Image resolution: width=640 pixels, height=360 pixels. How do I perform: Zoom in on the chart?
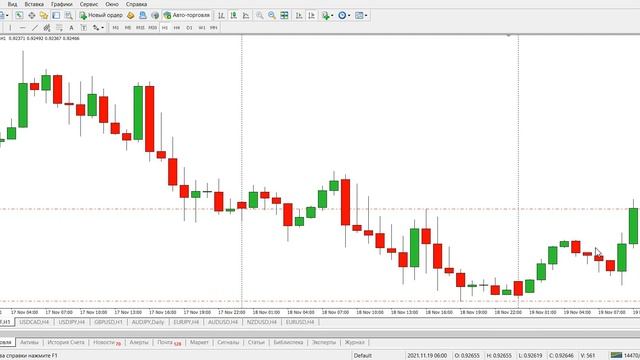[260, 16]
